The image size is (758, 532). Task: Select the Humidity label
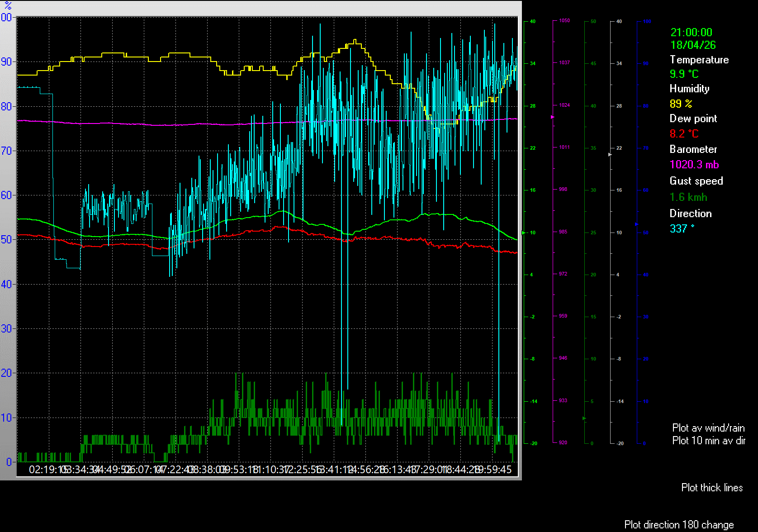coord(689,89)
